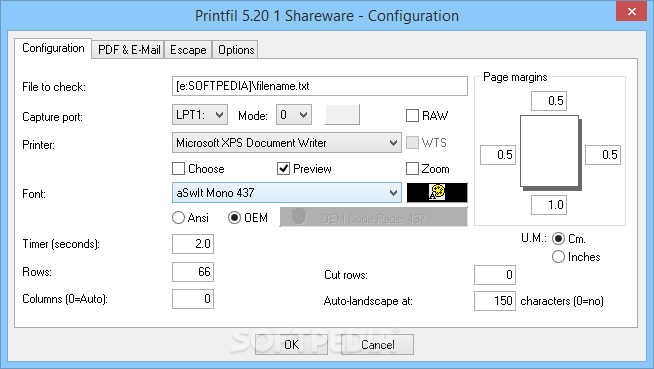Close the Printfil configuration window

click(x=631, y=11)
